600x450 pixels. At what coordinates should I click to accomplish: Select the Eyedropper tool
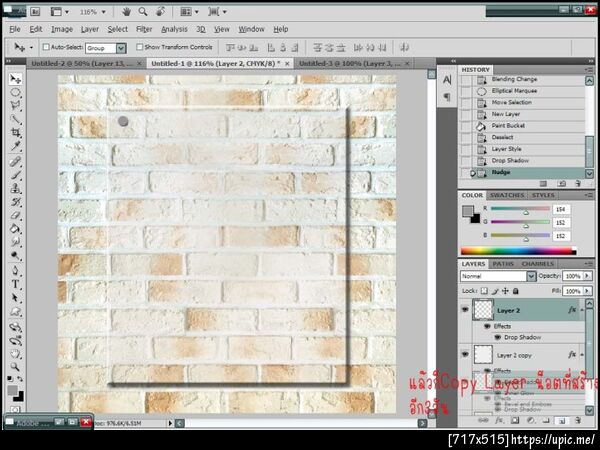coord(15,146)
